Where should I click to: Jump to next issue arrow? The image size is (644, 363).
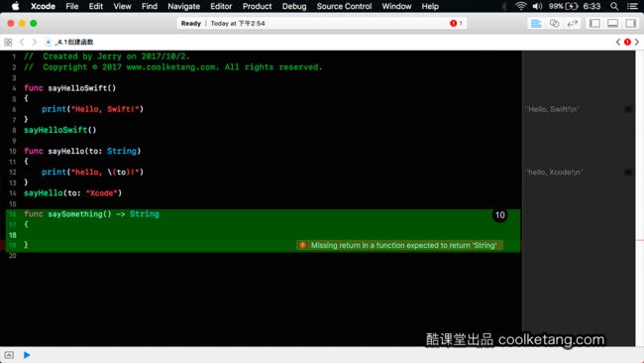click(x=637, y=42)
